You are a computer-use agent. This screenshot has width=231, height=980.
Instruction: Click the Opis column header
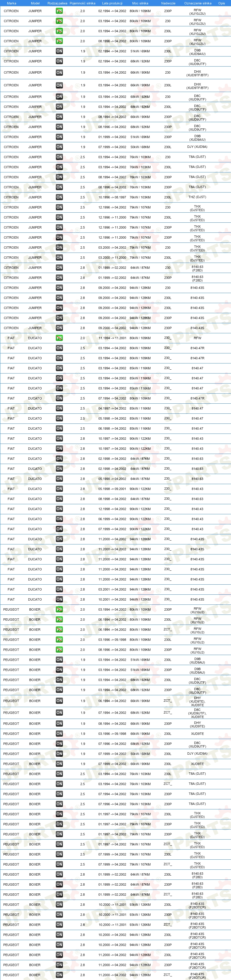[x=222, y=3]
